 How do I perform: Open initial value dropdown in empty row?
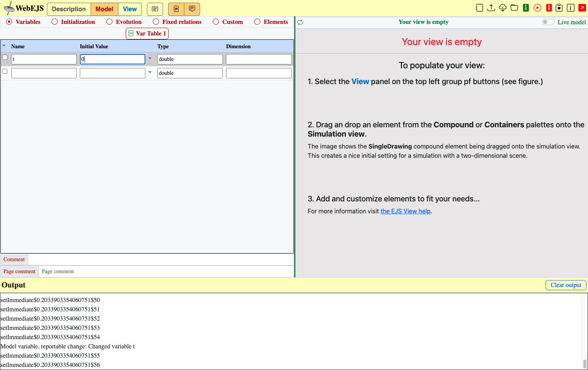click(x=150, y=72)
